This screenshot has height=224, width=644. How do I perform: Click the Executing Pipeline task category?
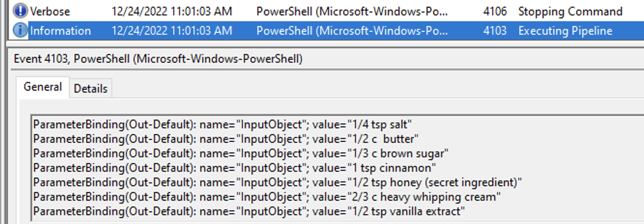click(565, 31)
